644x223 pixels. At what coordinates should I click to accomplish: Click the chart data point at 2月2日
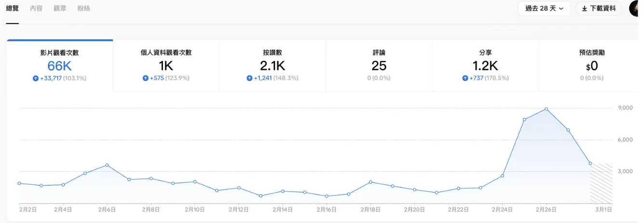coord(19,183)
